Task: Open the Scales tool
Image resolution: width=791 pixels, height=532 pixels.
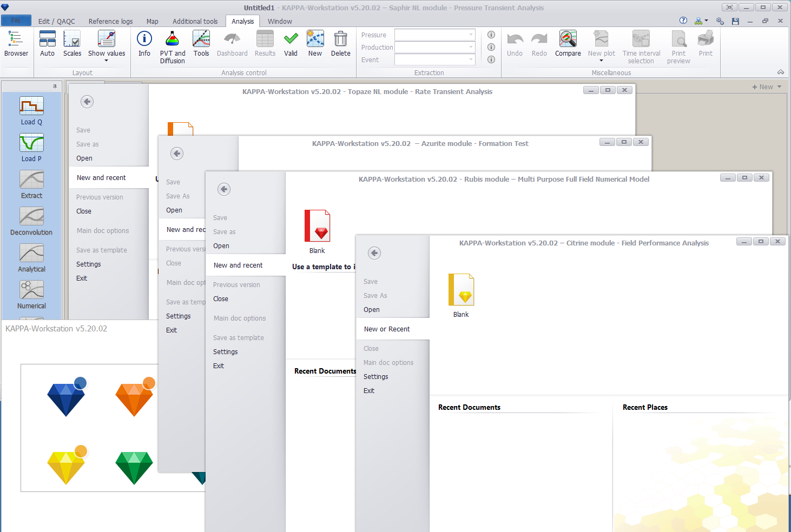Action: [72, 44]
